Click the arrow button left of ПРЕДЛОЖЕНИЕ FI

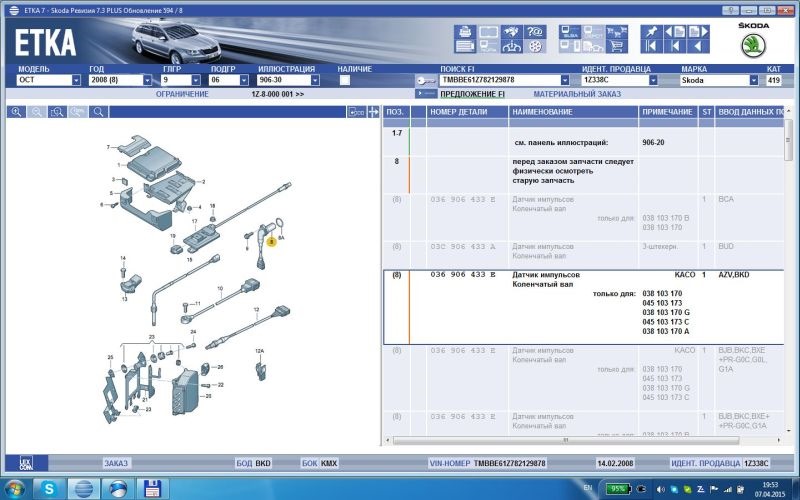(x=426, y=94)
